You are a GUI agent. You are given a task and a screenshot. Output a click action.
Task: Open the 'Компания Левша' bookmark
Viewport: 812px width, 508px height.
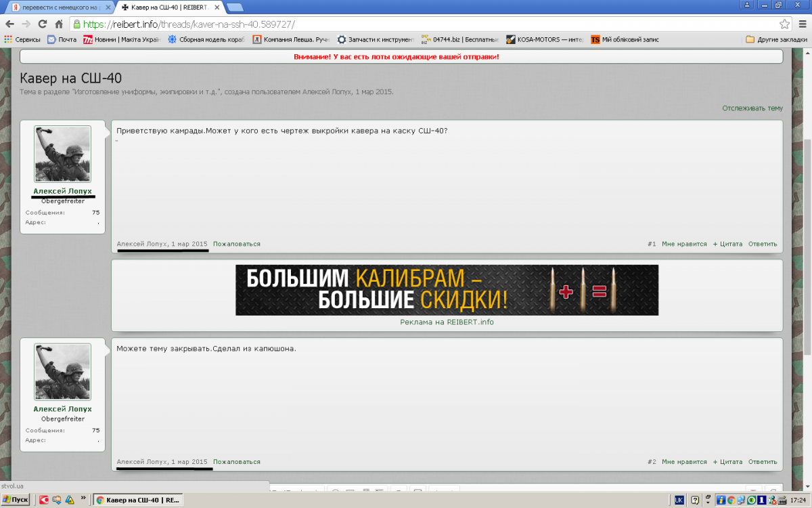click(x=291, y=39)
